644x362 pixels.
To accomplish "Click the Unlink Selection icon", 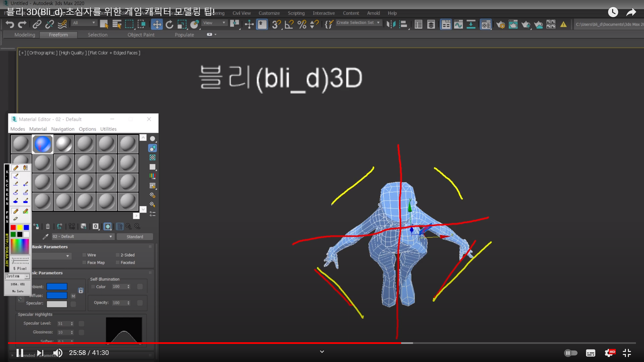I will [50, 24].
